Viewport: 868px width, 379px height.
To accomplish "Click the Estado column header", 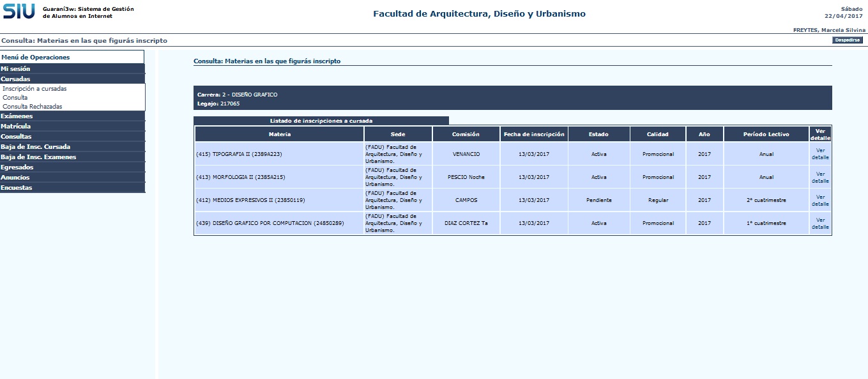I will (598, 134).
